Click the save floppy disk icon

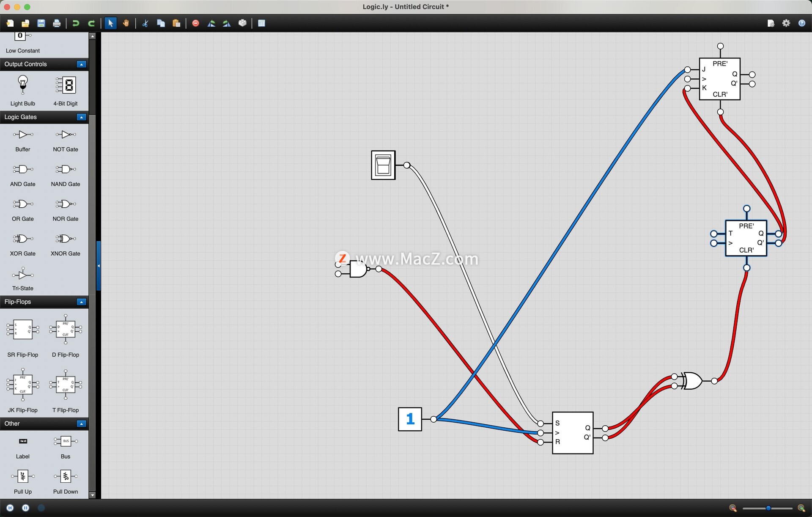[41, 23]
